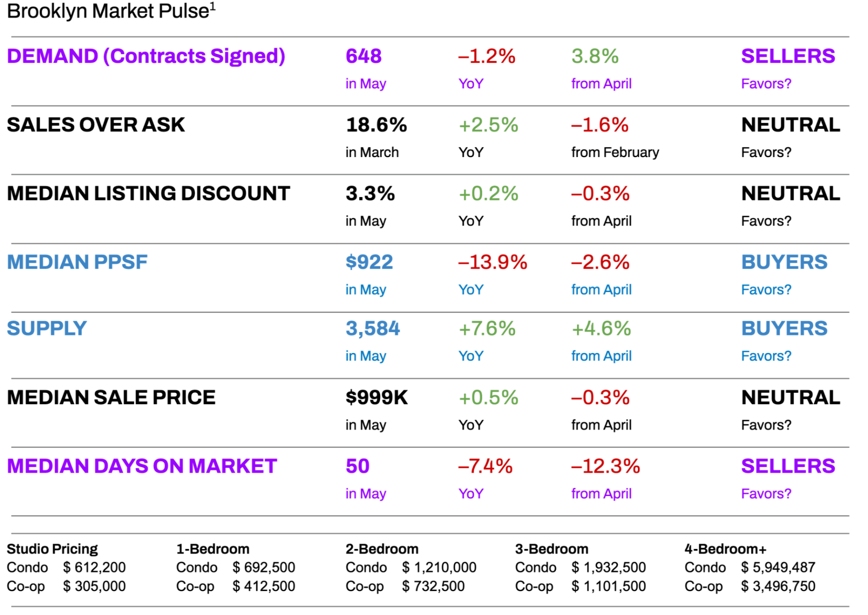Click the $999K median sale price
The width and height of the screenshot is (868, 615).
point(377,398)
